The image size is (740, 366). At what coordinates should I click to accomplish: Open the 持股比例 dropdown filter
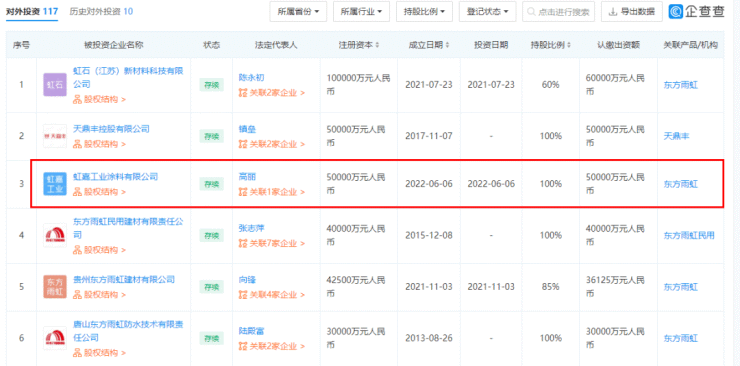(x=424, y=12)
